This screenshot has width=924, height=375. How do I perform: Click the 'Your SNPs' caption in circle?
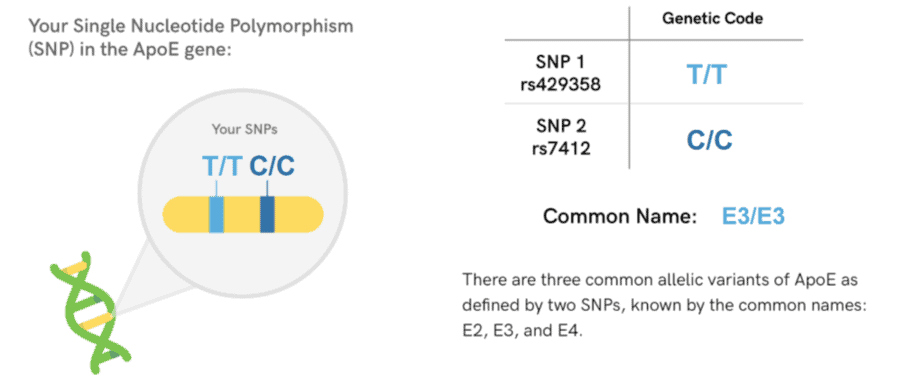click(x=244, y=130)
